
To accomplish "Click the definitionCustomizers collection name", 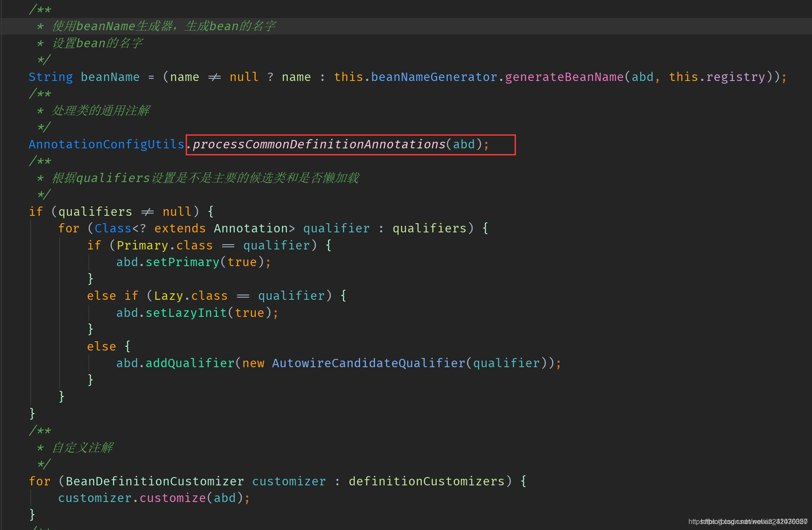I will pyautogui.click(x=427, y=481).
